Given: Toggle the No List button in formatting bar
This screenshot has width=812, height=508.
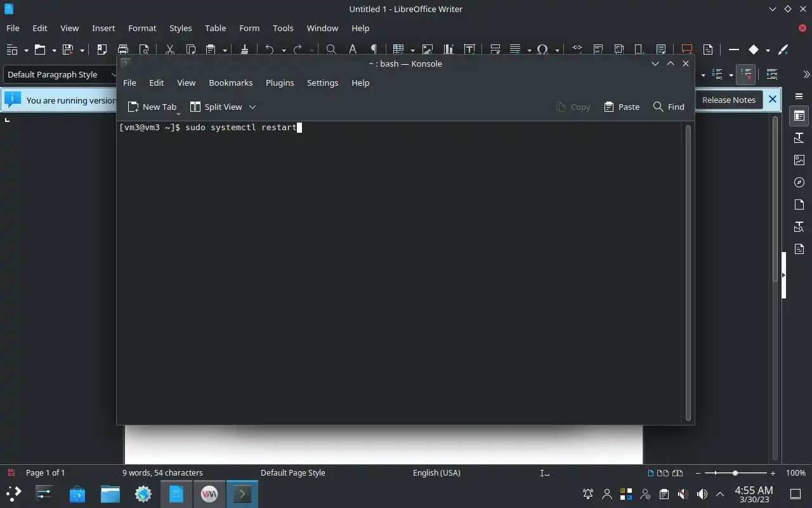Looking at the screenshot, I should pos(746,74).
